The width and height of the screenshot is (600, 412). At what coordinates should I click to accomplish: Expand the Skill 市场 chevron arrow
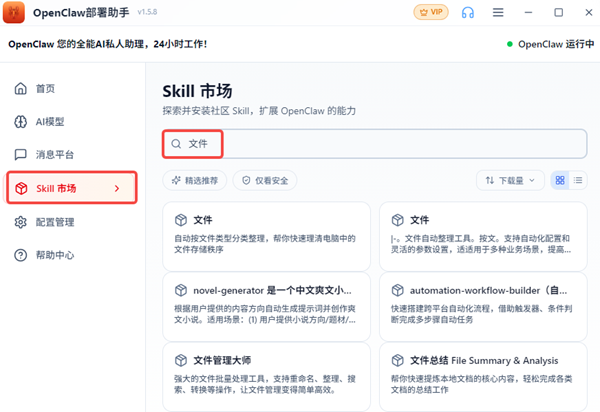117,188
